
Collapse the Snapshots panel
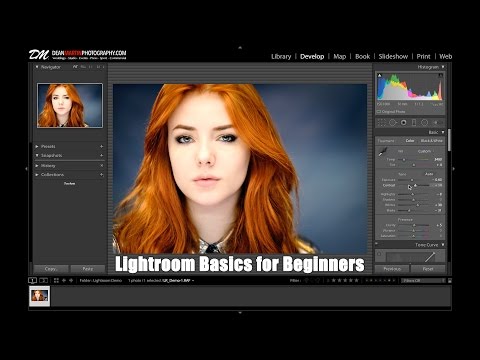[37, 155]
